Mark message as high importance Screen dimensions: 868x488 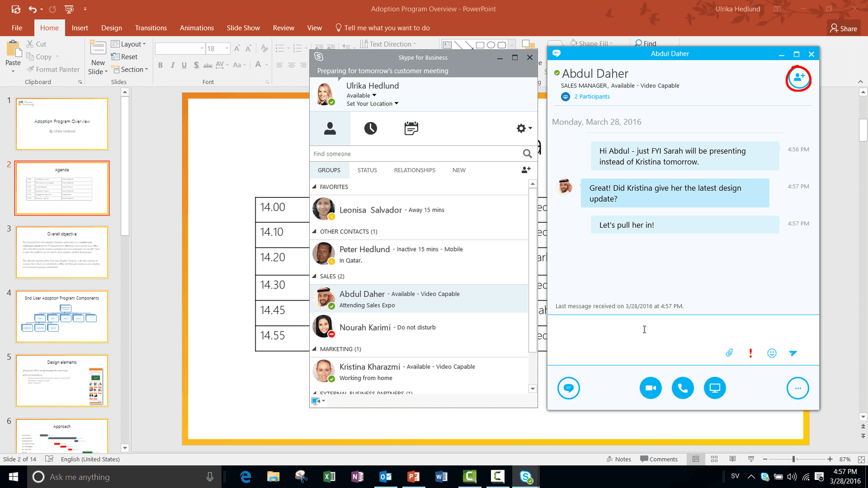tap(750, 353)
